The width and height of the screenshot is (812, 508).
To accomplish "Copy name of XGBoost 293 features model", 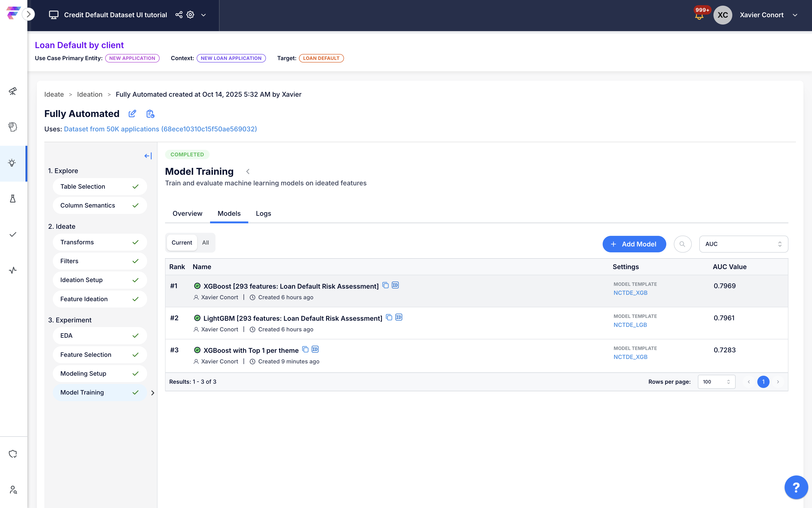I will point(385,285).
